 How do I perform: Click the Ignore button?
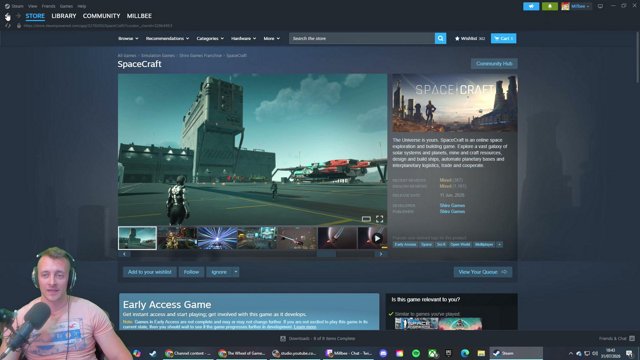219,272
